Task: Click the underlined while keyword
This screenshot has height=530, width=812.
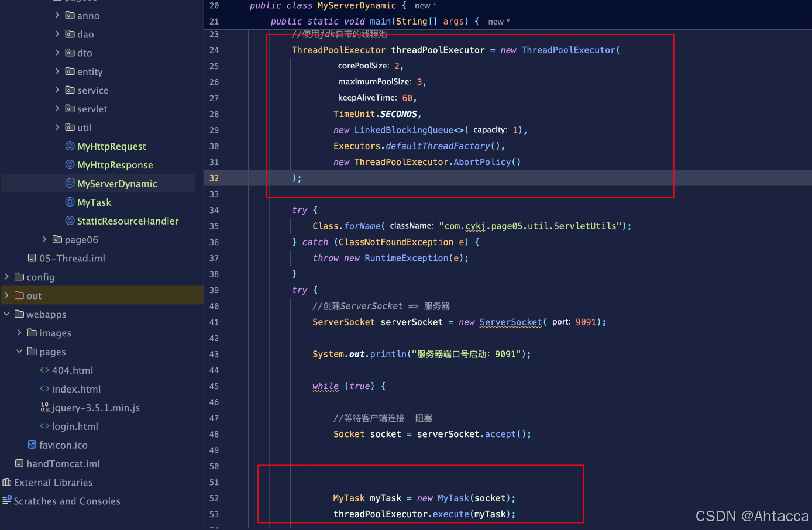Action: (325, 386)
